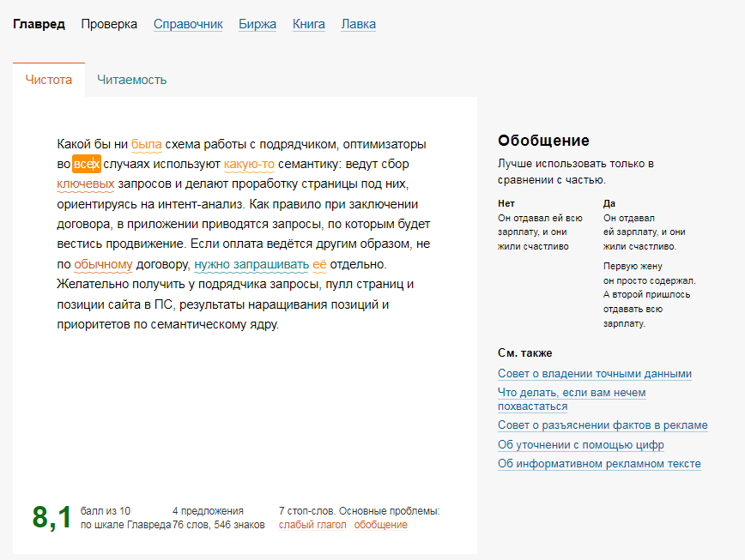Open the Книга navigation link
745x560 pixels.
tap(309, 24)
